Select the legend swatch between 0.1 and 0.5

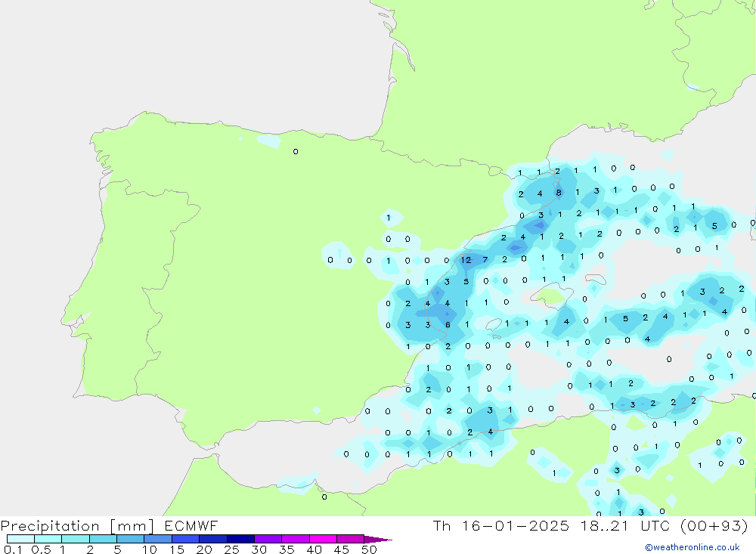click(x=20, y=540)
